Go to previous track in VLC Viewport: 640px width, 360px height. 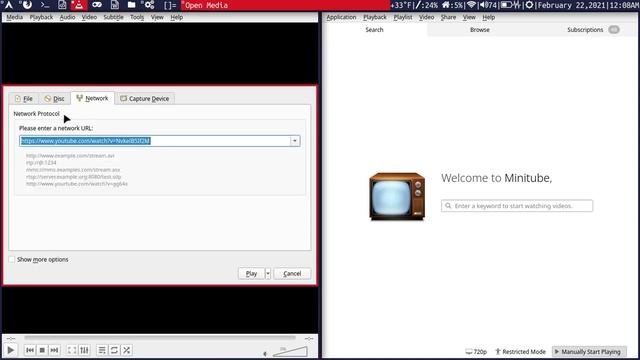click(30, 350)
